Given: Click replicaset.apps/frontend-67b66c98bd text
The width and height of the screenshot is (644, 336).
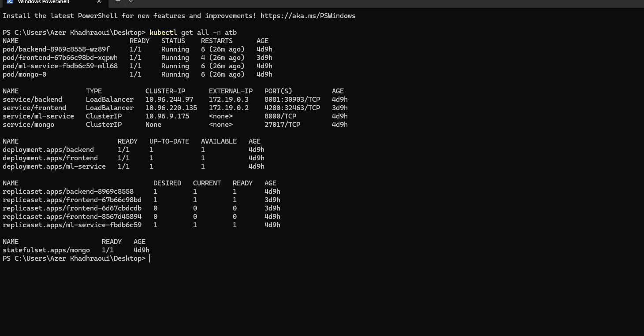Looking at the screenshot, I should (x=72, y=200).
